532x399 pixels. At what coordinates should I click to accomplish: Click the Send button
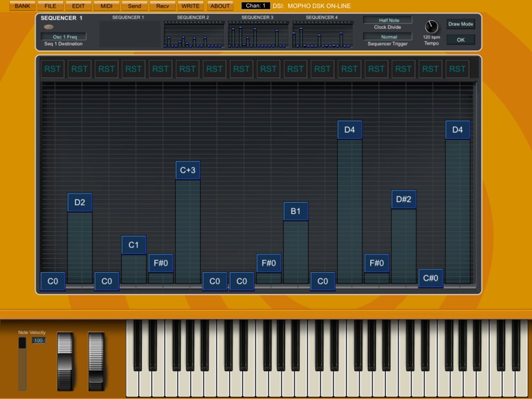click(x=134, y=6)
